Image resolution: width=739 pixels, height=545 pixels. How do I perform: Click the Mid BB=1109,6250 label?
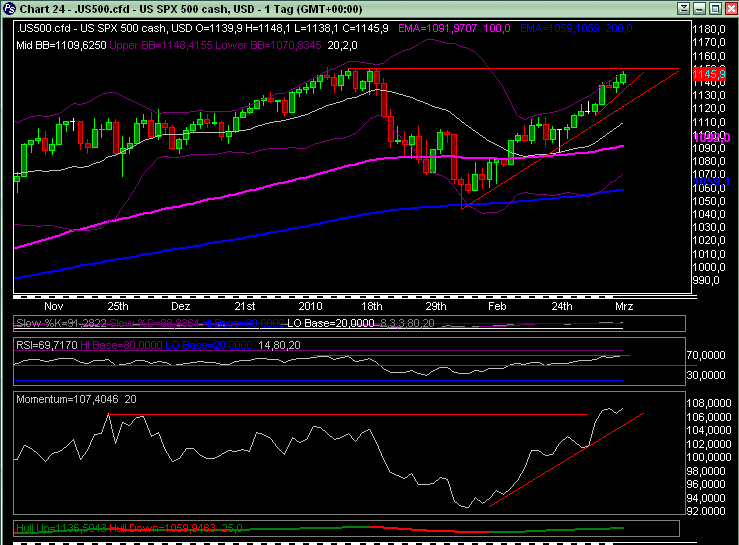[x=61, y=45]
